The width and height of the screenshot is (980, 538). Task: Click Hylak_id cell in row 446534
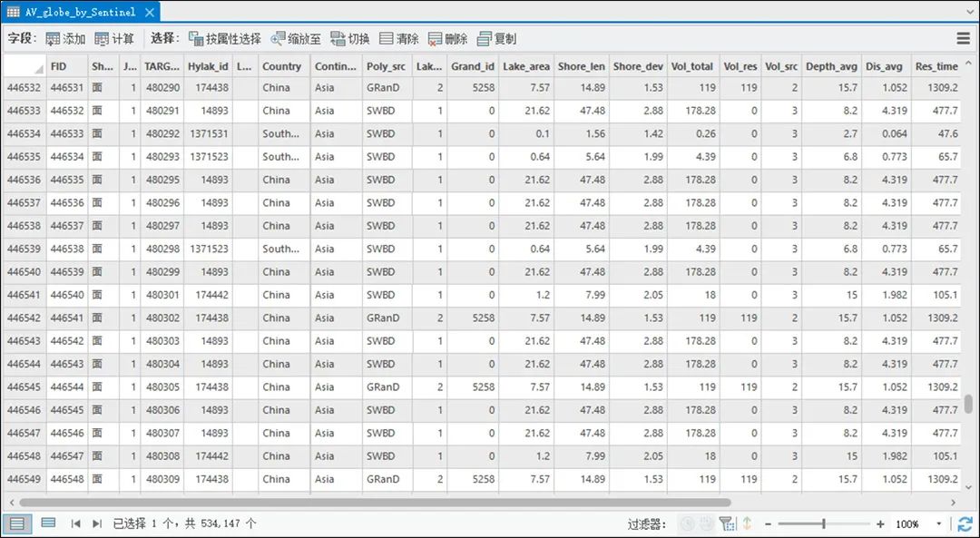[208, 133]
